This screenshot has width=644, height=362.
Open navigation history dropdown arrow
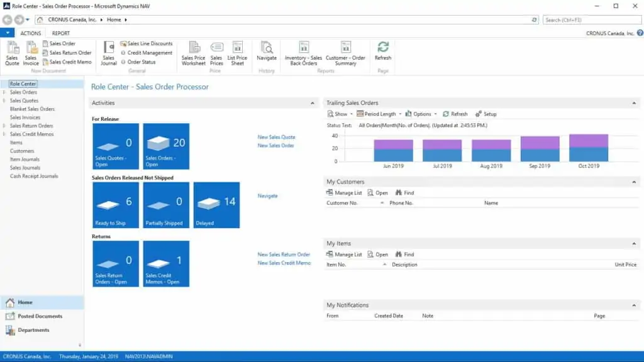[x=28, y=19]
